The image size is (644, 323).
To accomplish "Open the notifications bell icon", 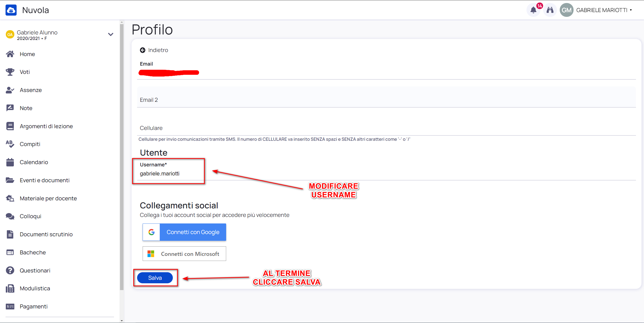I will click(x=533, y=10).
